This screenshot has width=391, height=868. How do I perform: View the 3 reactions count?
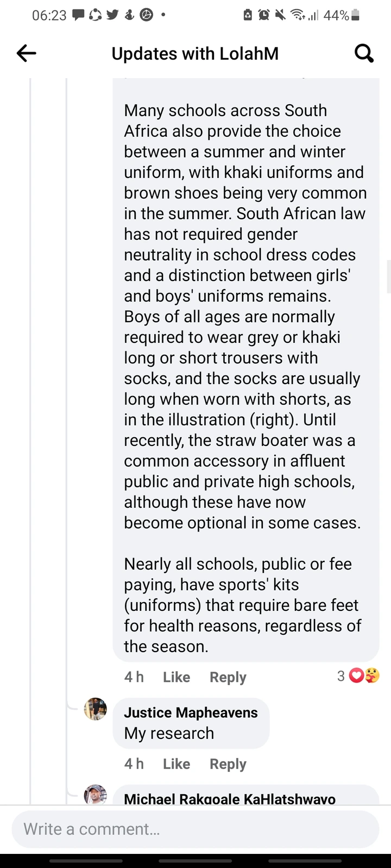point(341,676)
